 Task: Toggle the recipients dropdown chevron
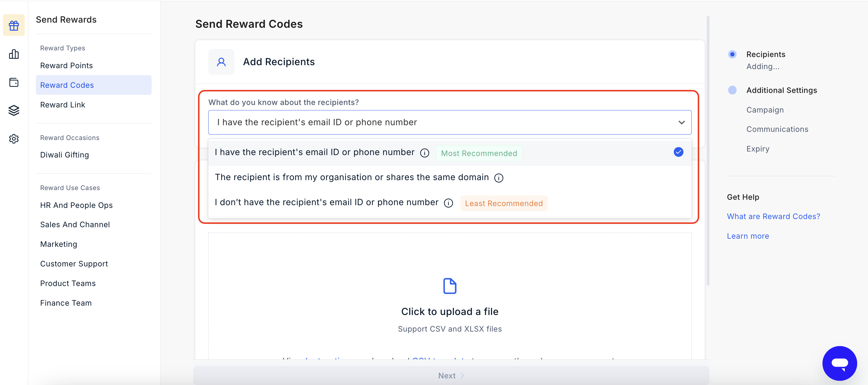(682, 122)
